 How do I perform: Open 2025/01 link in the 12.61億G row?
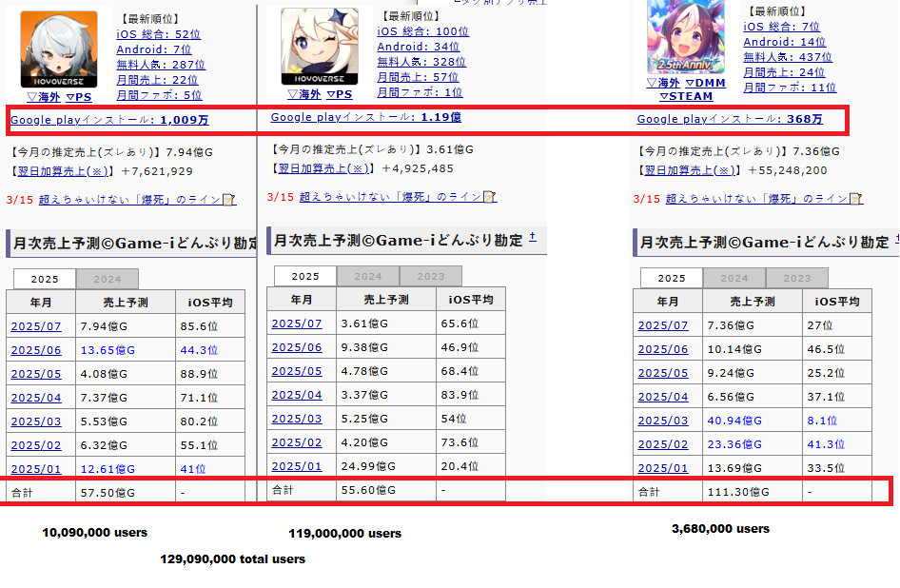point(35,469)
